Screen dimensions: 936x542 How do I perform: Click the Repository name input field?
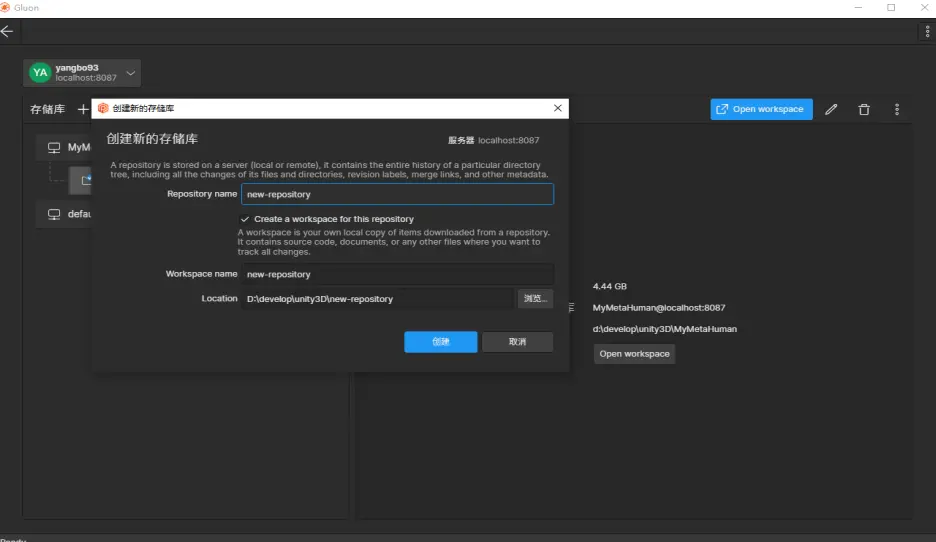[x=397, y=194]
